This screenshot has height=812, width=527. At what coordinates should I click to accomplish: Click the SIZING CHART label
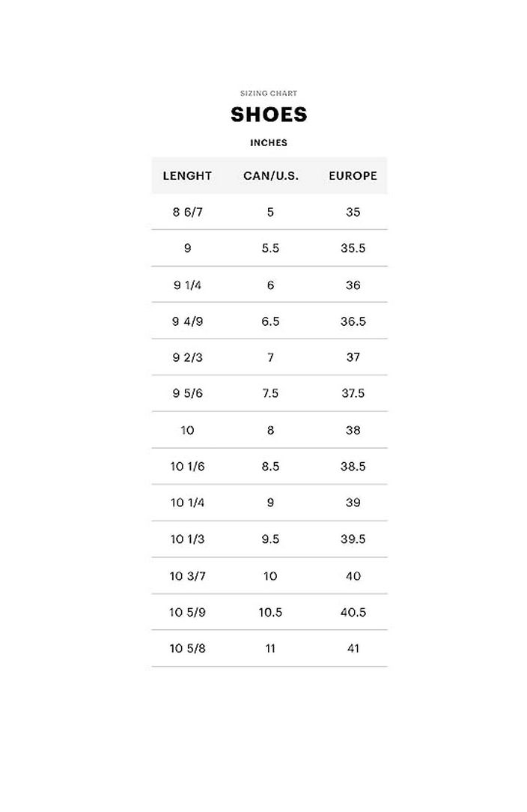269,93
